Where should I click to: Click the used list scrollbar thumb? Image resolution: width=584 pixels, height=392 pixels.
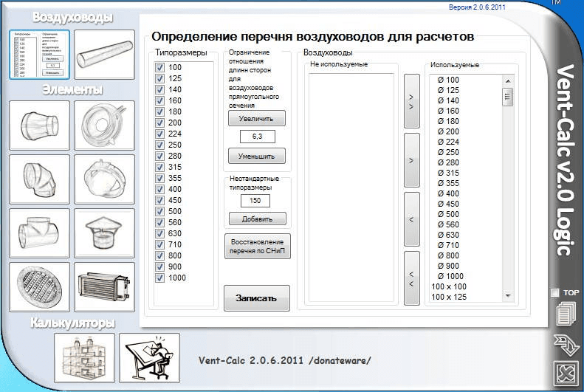508,97
